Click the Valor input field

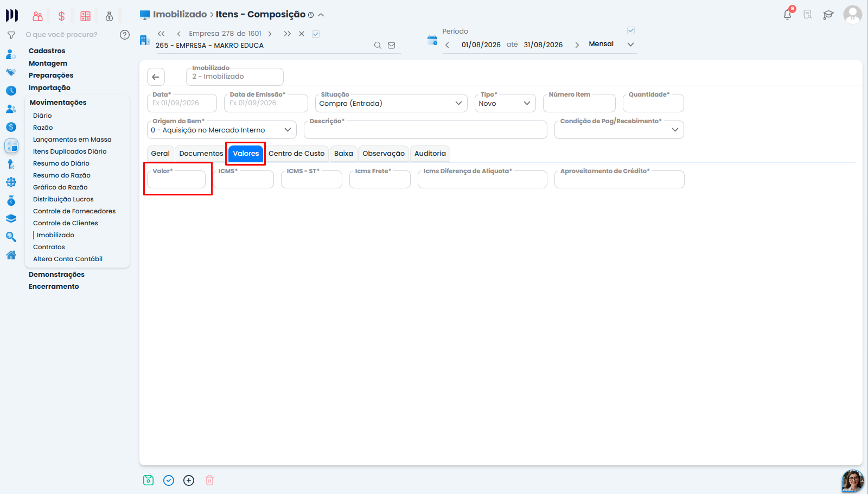(x=176, y=180)
